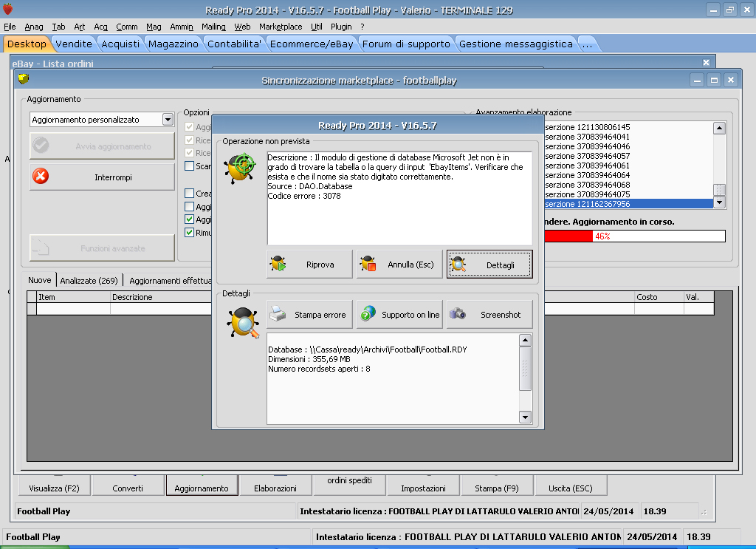Open the File menu
The height and width of the screenshot is (549, 756).
10,27
